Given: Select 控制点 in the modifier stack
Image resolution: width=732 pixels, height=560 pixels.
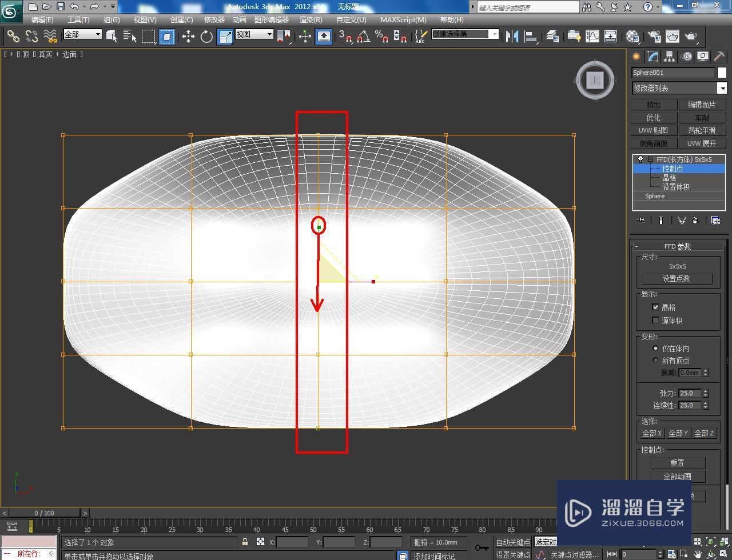Looking at the screenshot, I should pyautogui.click(x=673, y=169).
